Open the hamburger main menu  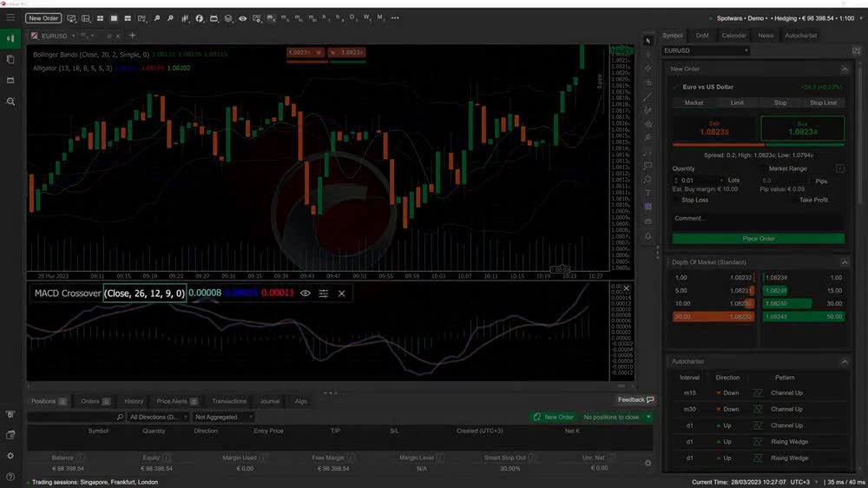click(x=10, y=17)
